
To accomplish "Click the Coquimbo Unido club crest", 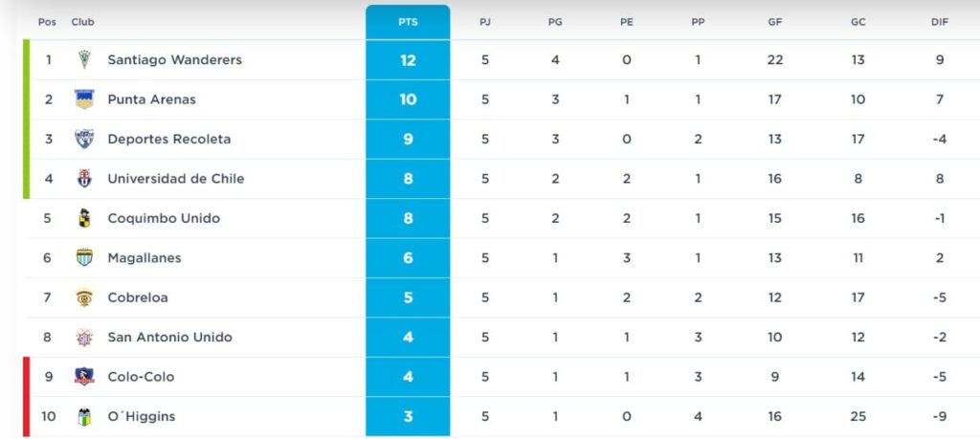I will [x=84, y=218].
